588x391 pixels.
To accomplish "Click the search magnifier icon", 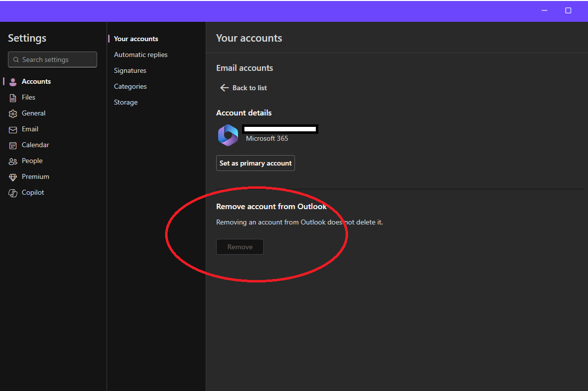I will pyautogui.click(x=16, y=59).
